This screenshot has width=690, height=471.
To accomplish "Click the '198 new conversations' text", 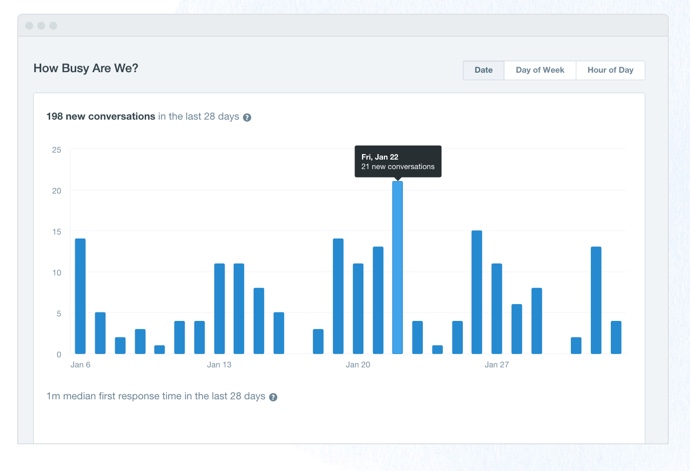I will point(101,117).
